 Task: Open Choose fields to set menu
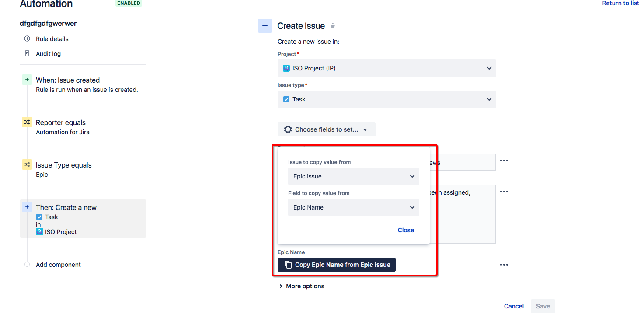click(327, 129)
